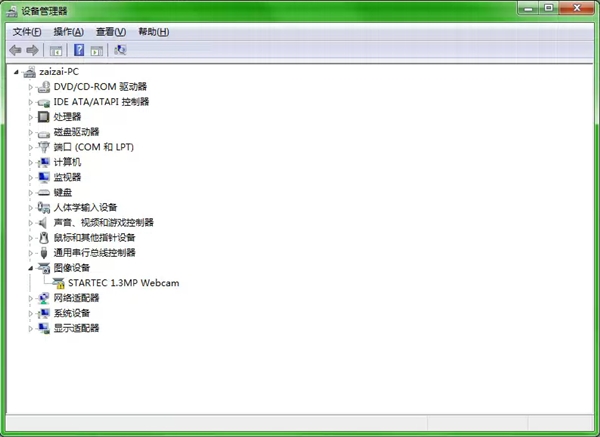The height and width of the screenshot is (437, 600).
Task: Expand the 端口 (COM 和 LPT) node
Action: tap(31, 147)
